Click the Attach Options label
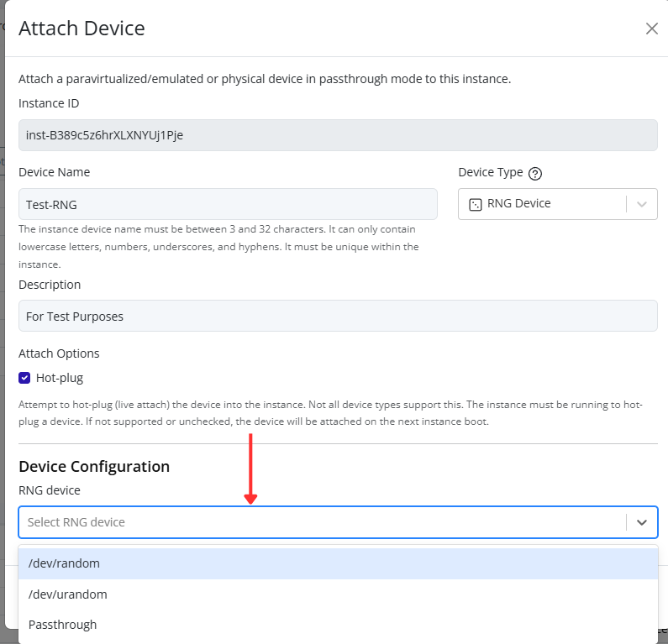 point(59,353)
